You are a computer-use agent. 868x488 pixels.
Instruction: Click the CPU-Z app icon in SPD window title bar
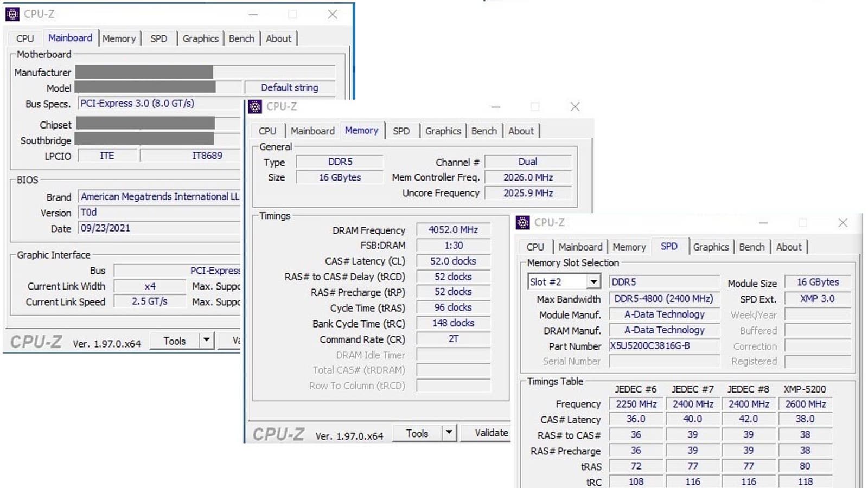tap(523, 222)
